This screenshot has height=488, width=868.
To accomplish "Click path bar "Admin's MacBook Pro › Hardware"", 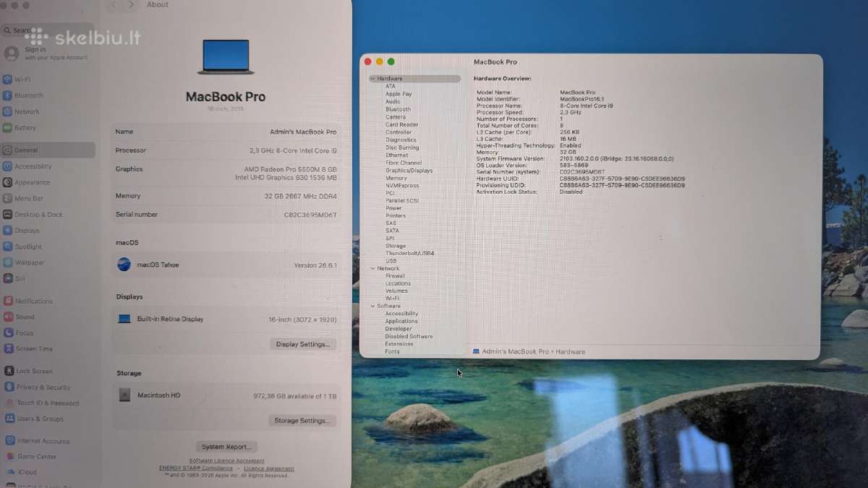I will pos(529,351).
